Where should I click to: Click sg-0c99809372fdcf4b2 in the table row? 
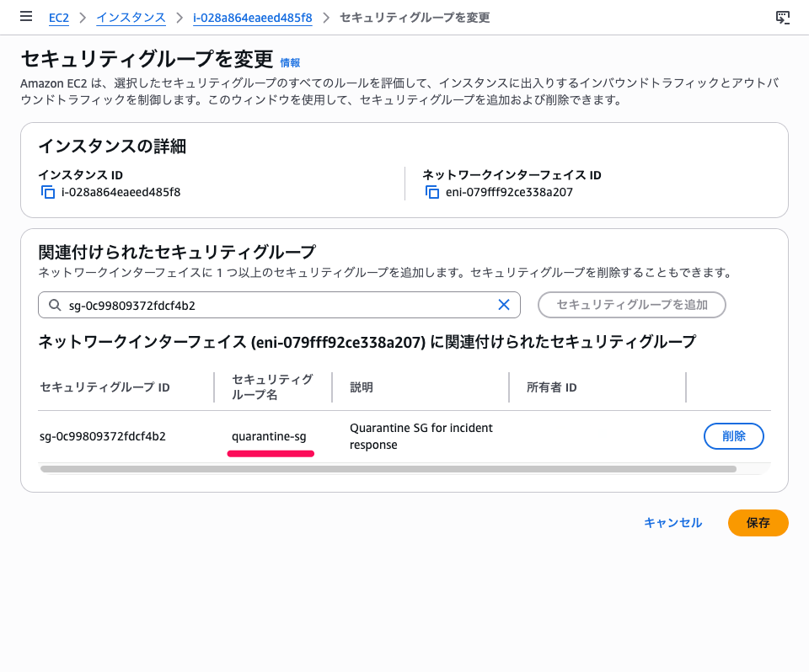coord(103,436)
